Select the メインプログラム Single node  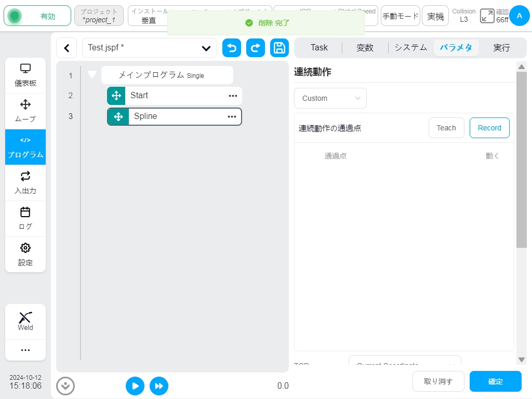tap(167, 75)
